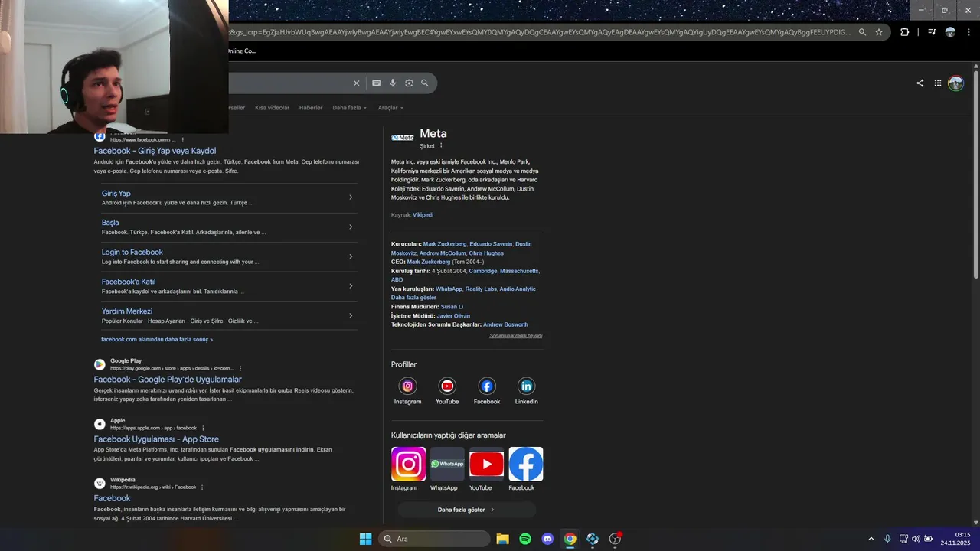
Task: Open File Explorer from the taskbar
Action: coord(502,539)
